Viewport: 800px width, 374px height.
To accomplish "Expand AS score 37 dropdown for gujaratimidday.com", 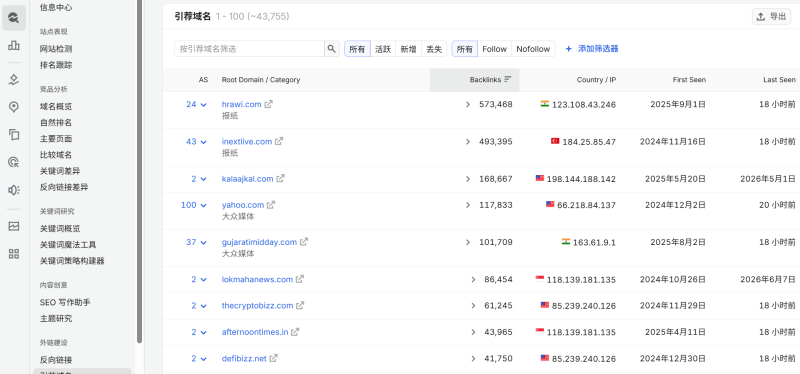I will [x=196, y=242].
